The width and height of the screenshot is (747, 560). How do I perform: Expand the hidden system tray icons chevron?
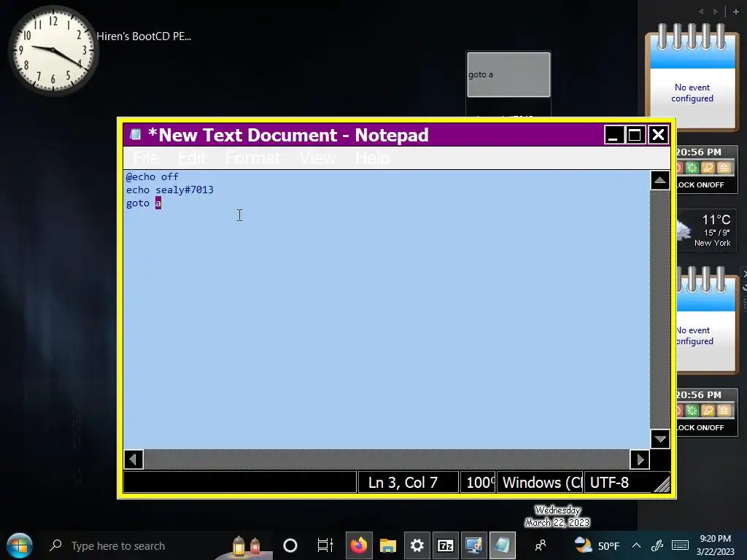click(636, 545)
